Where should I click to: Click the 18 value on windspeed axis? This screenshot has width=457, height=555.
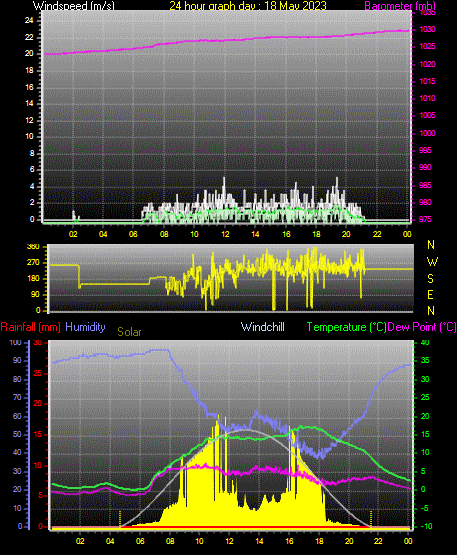[x=29, y=70]
